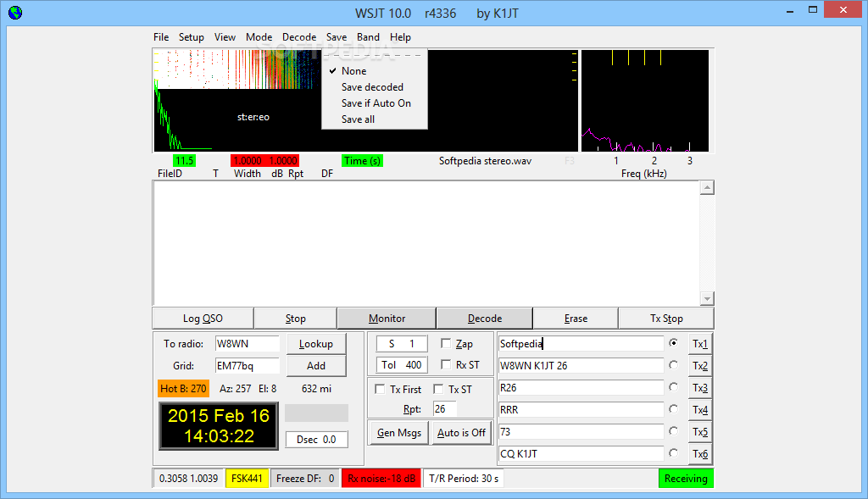Click the R26 message field
The height and width of the screenshot is (499, 868).
click(x=581, y=388)
